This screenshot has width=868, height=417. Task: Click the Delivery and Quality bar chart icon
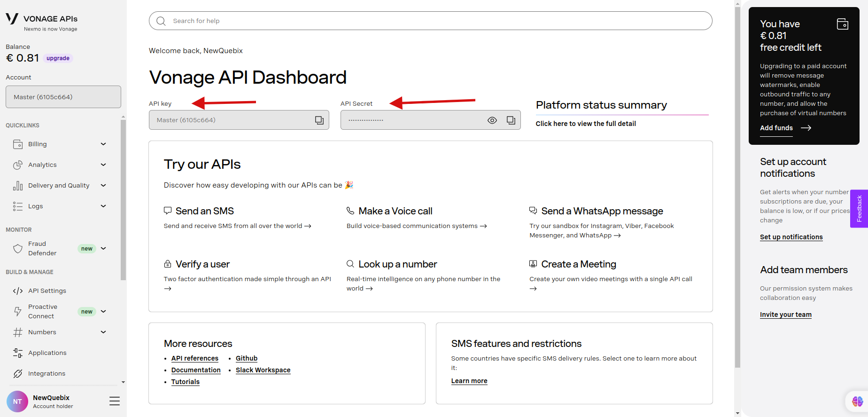18,186
